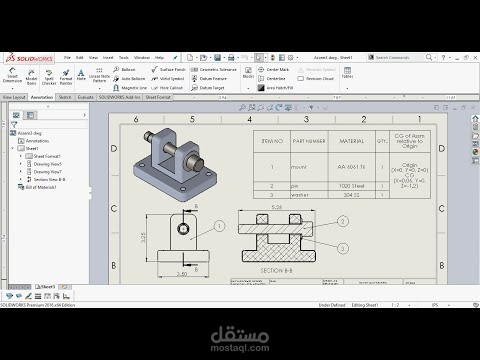Collapse the Sheet1 tree node
This screenshot has height=360, width=480.
[13, 148]
